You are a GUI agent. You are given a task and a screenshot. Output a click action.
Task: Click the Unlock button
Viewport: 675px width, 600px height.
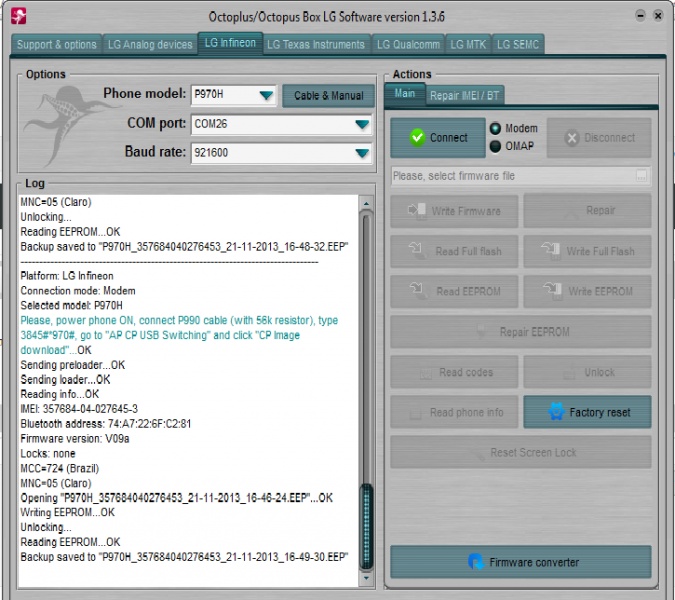587,372
